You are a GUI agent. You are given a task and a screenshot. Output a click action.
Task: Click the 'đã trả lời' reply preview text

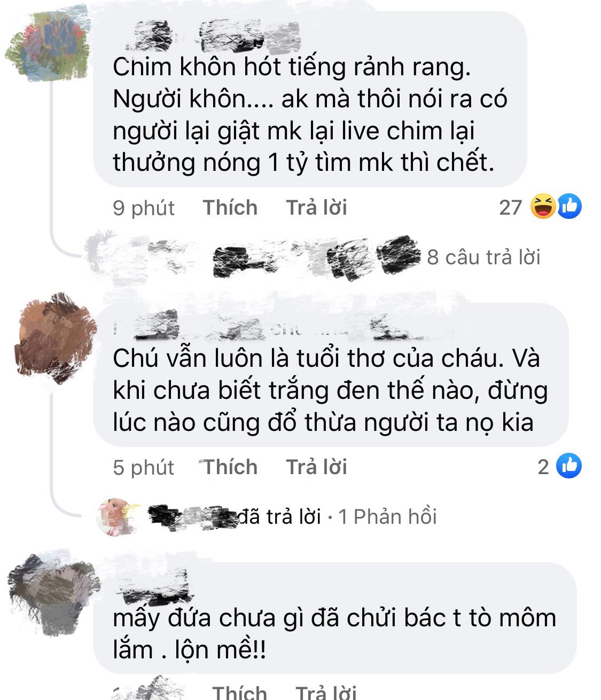278,516
